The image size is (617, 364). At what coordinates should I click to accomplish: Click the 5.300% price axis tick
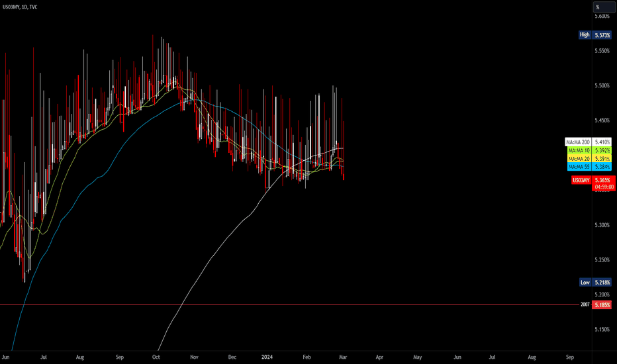[x=602, y=225]
